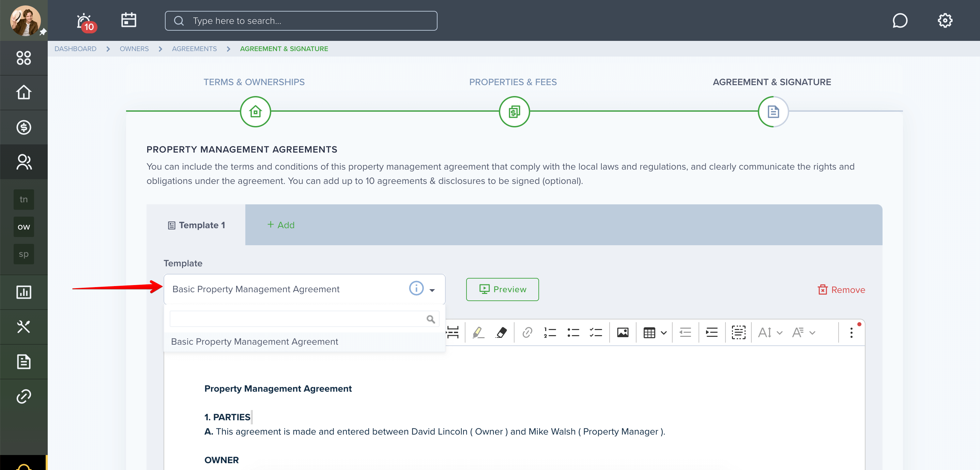Click the Agreement & Signature step circle
This screenshot has height=470, width=980.
coord(773,111)
